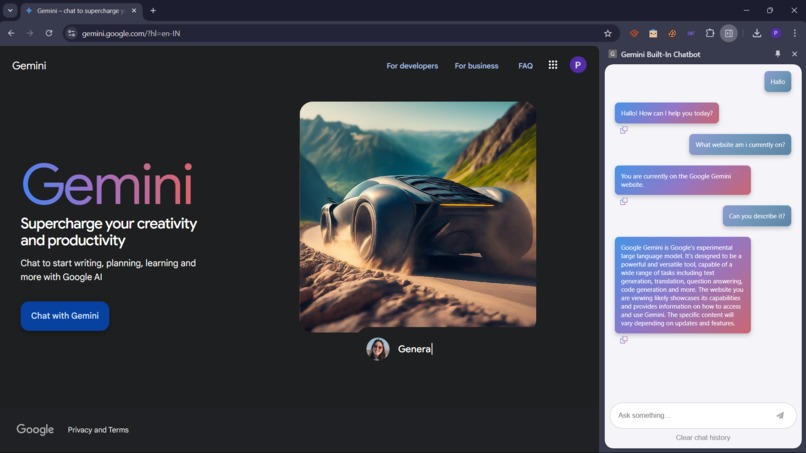
Task: Open Chrome profile avatar in toolbar
Action: point(776,33)
